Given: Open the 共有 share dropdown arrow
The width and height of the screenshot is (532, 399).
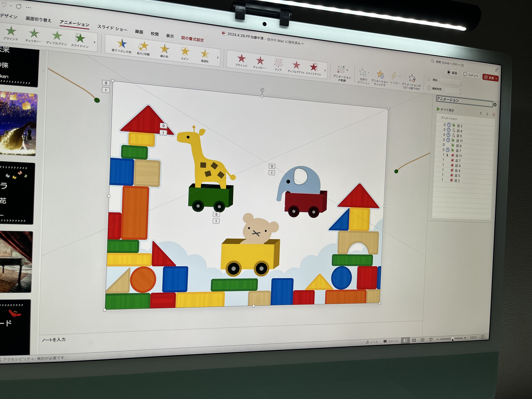Looking at the screenshot, I should pos(496,78).
